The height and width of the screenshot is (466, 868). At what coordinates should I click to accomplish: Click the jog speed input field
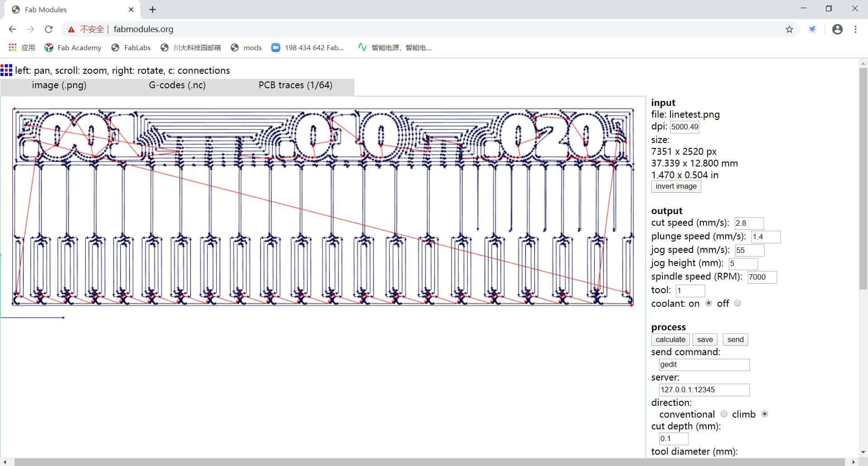(x=750, y=251)
